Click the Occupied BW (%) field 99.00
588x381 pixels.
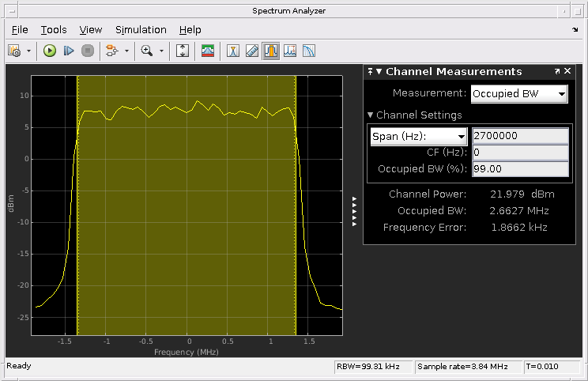pyautogui.click(x=520, y=168)
